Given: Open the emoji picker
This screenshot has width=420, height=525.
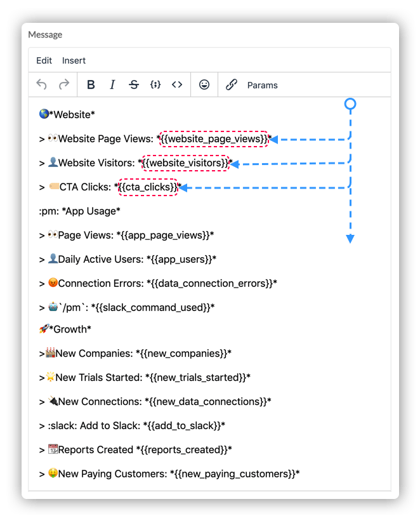Looking at the screenshot, I should click(204, 84).
